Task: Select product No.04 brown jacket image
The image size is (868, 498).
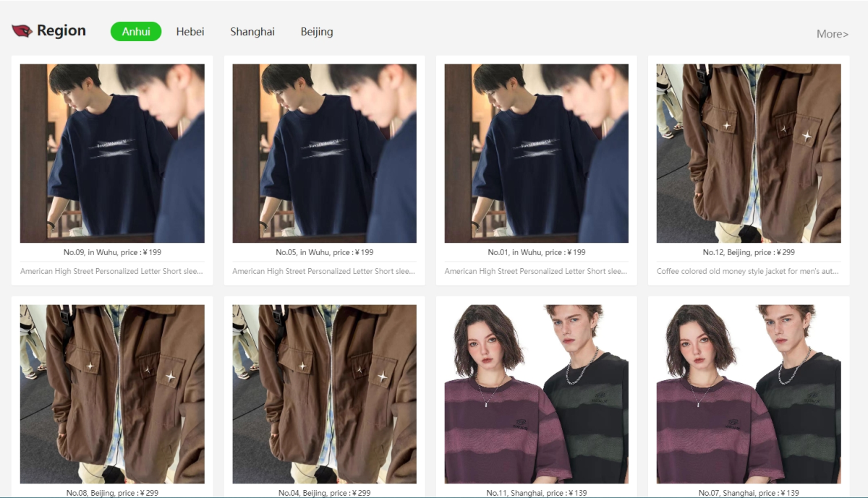Action: coord(324,394)
